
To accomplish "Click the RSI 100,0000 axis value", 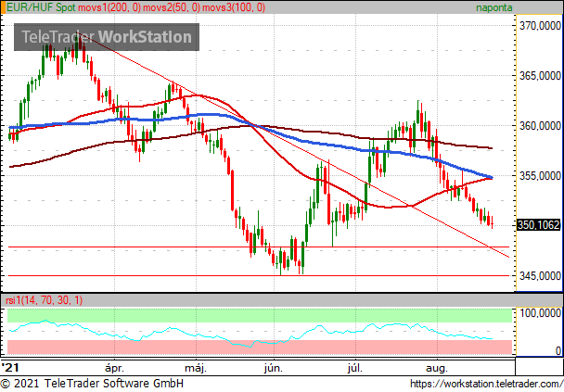I will [540, 313].
